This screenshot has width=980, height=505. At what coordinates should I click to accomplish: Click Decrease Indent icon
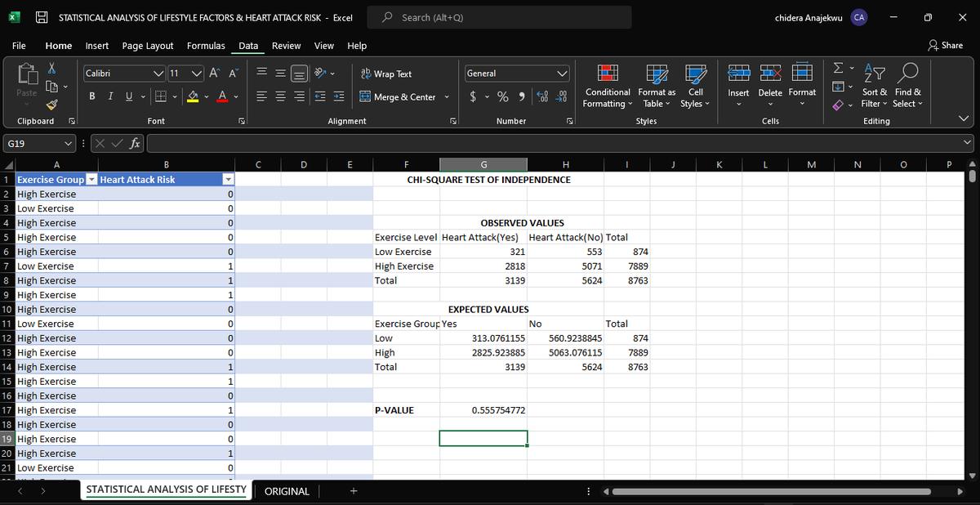pyautogui.click(x=320, y=97)
